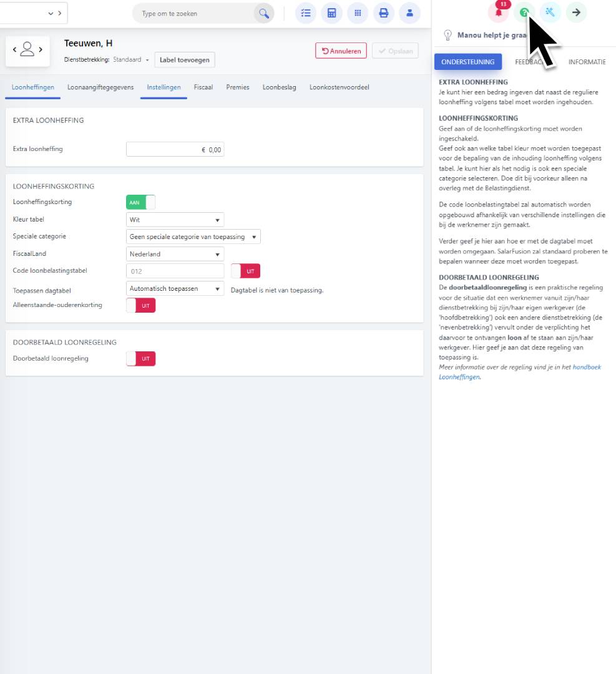Open the FEEDBACK tab
Viewport: 616px width, 674px height.
click(x=530, y=62)
